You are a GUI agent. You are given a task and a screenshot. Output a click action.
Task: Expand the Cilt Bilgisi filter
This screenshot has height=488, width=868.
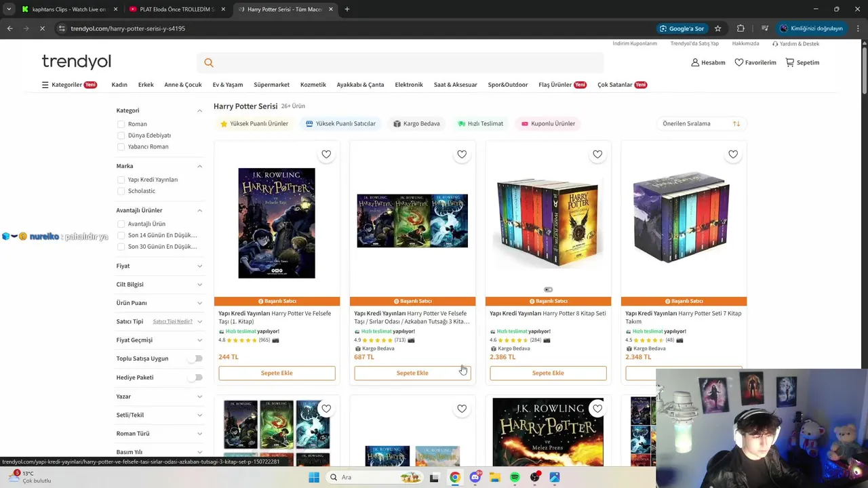[199, 285]
